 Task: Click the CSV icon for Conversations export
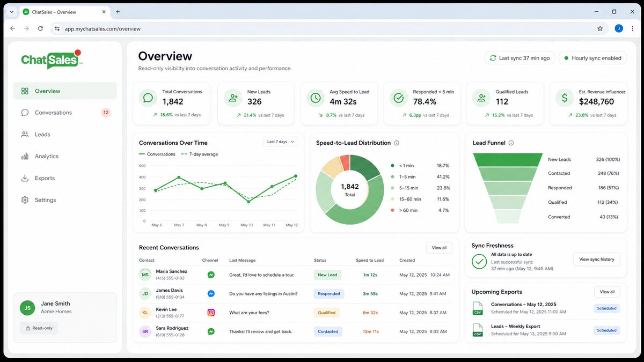click(477, 308)
